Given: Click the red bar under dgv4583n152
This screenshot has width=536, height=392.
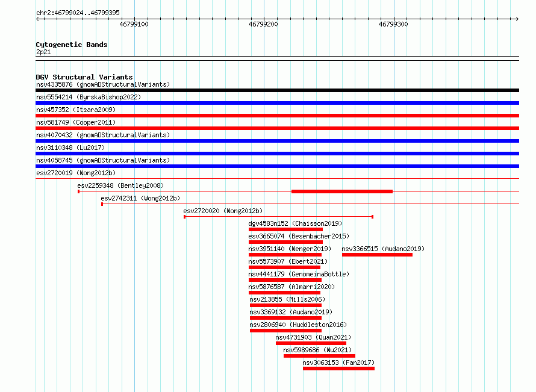Looking at the screenshot, I should (286, 229).
